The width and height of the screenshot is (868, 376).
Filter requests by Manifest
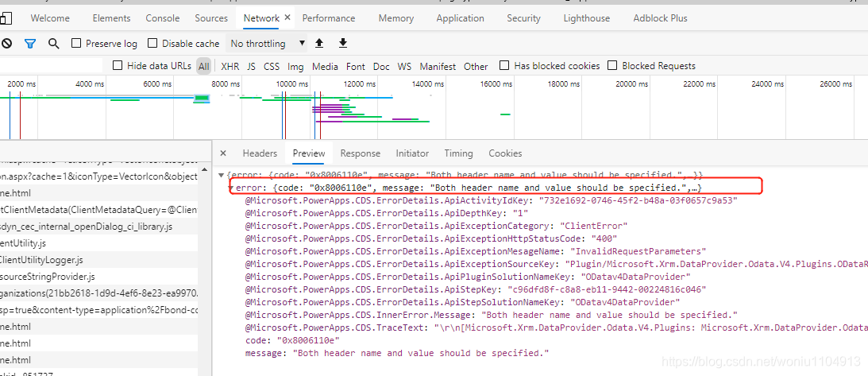click(x=438, y=67)
